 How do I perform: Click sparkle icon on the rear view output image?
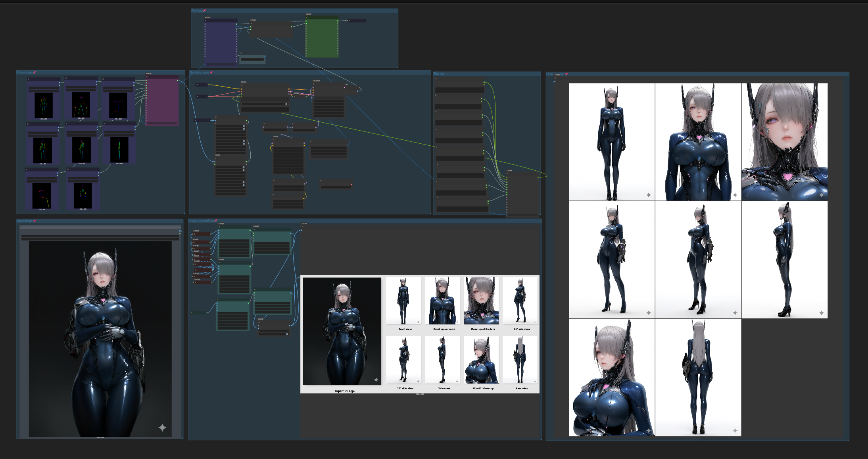735,431
